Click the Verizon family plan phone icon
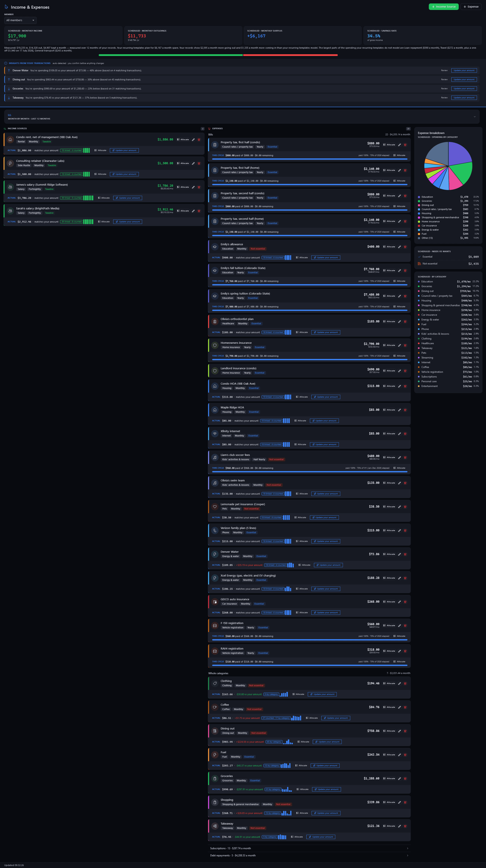 (x=215, y=530)
